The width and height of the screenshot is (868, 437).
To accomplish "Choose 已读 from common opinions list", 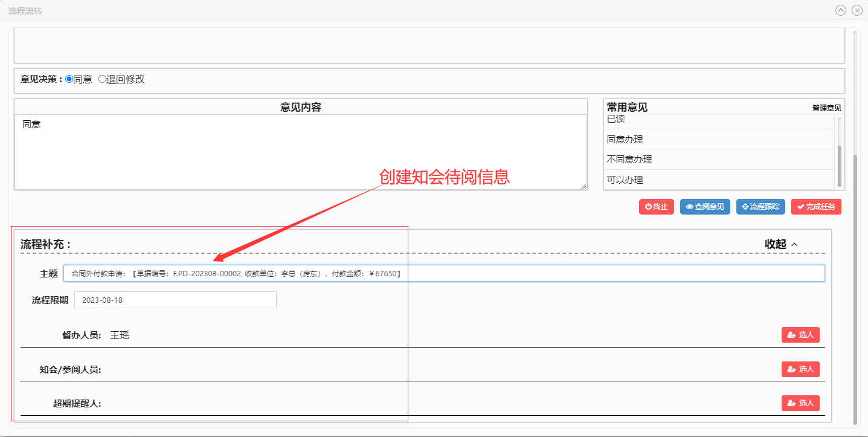I will (616, 120).
